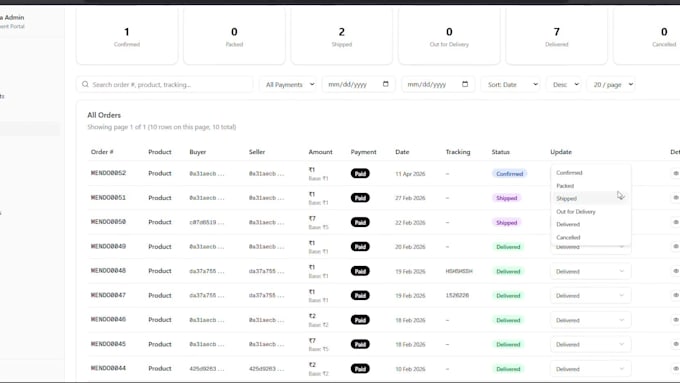Open the calendar picker in second date field
Screen dimensions: 680x383
(465, 84)
